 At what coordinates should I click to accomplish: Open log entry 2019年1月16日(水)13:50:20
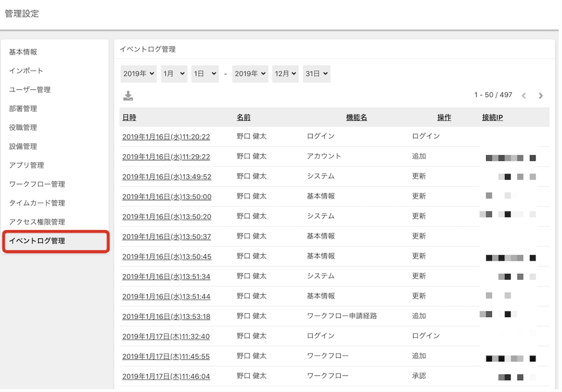pos(167,217)
